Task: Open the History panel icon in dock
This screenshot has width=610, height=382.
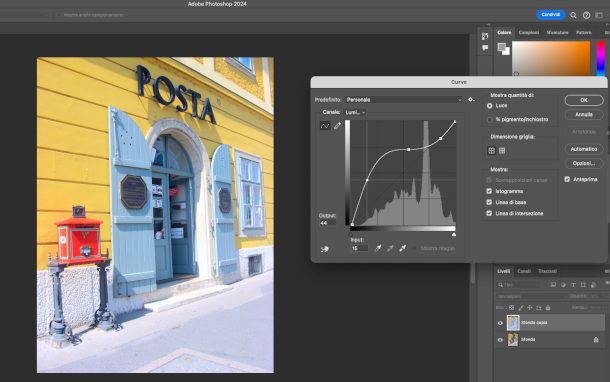Action: click(x=485, y=36)
